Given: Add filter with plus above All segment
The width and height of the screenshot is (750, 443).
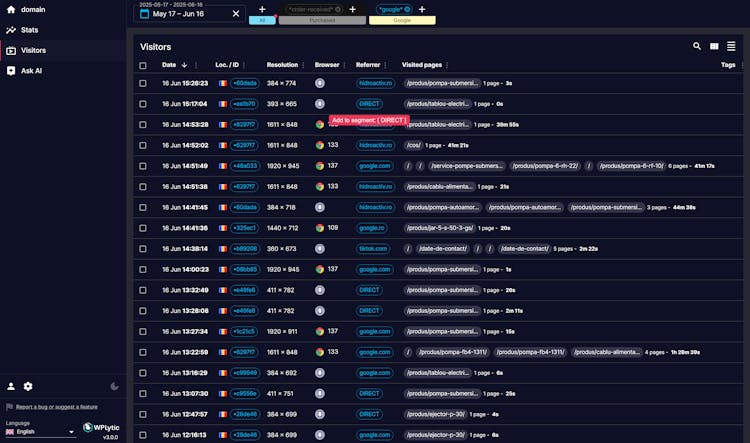Looking at the screenshot, I should pos(262,9).
